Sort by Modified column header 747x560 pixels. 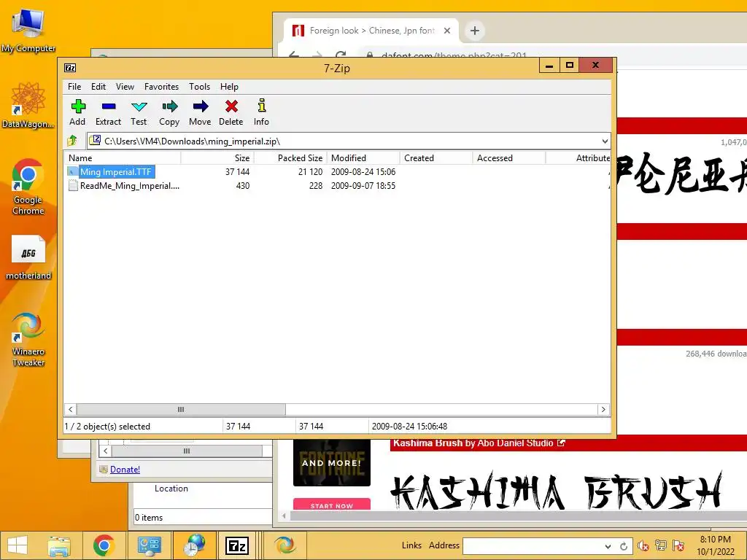(363, 158)
